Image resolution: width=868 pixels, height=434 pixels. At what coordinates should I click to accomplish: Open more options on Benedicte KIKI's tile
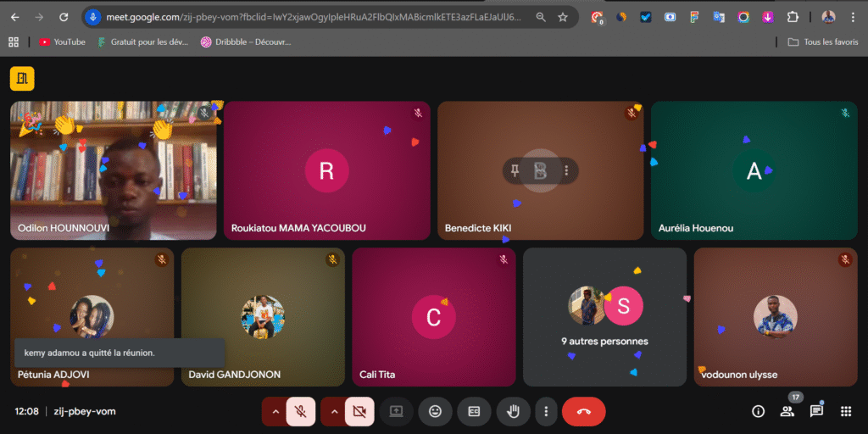566,171
